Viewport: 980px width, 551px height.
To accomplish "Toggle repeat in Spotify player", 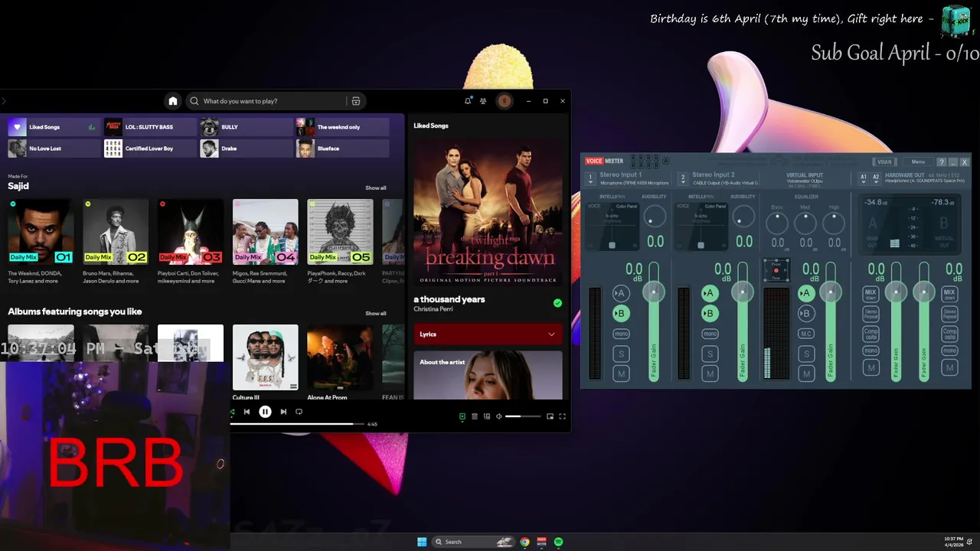I will coord(299,412).
